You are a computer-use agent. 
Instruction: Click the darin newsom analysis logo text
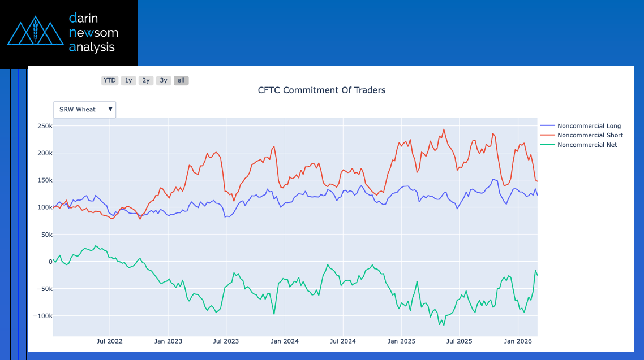[93, 33]
